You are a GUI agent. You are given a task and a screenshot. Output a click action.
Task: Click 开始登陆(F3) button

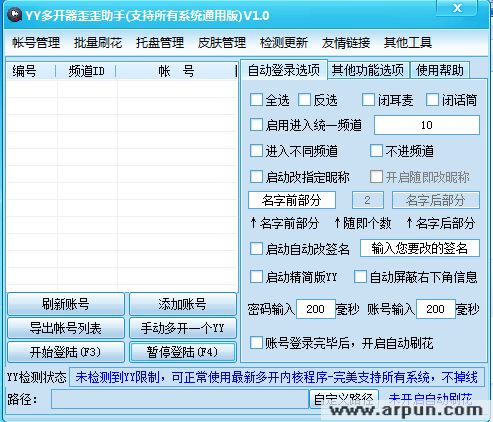[x=66, y=352]
